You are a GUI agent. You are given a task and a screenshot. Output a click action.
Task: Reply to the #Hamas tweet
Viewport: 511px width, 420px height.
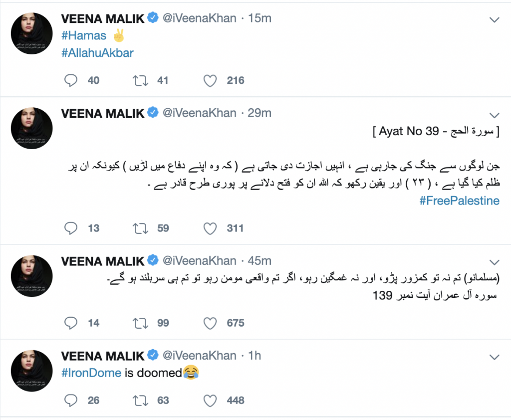pyautogui.click(x=72, y=80)
